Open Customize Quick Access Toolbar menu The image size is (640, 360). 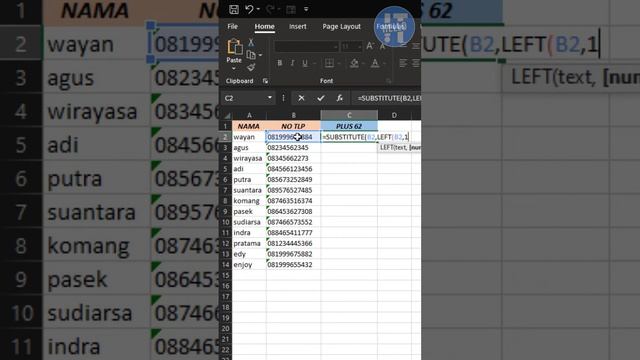click(306, 9)
